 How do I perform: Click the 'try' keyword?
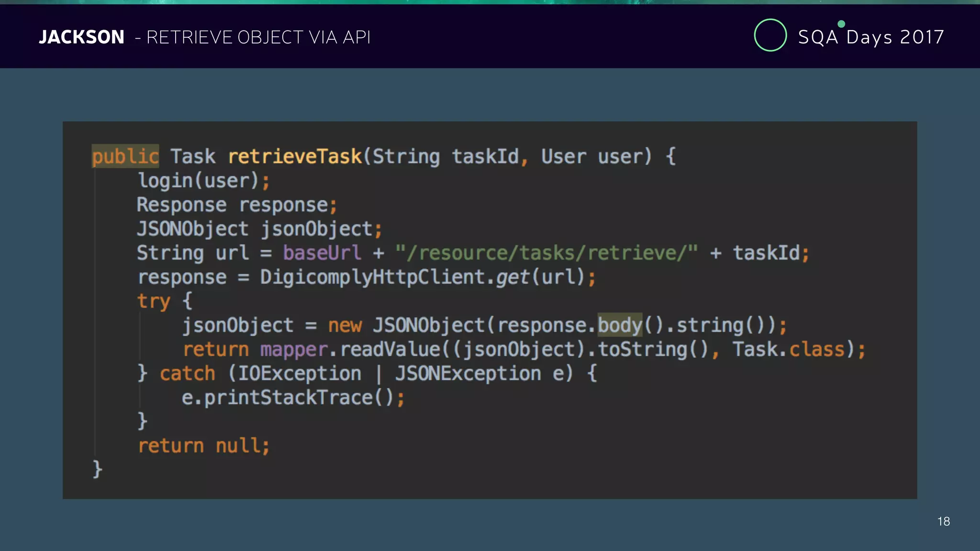[x=154, y=301]
